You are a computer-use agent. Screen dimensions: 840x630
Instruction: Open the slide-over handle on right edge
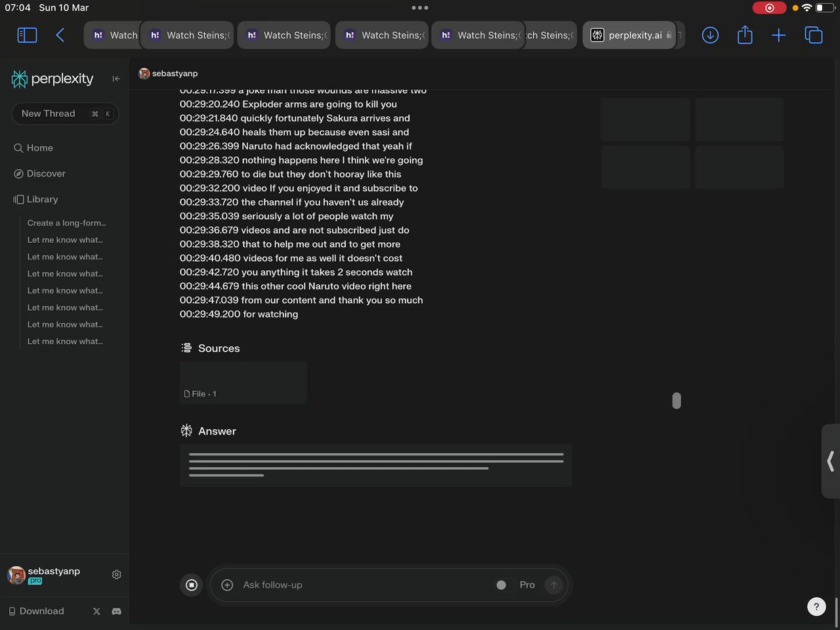click(x=831, y=461)
